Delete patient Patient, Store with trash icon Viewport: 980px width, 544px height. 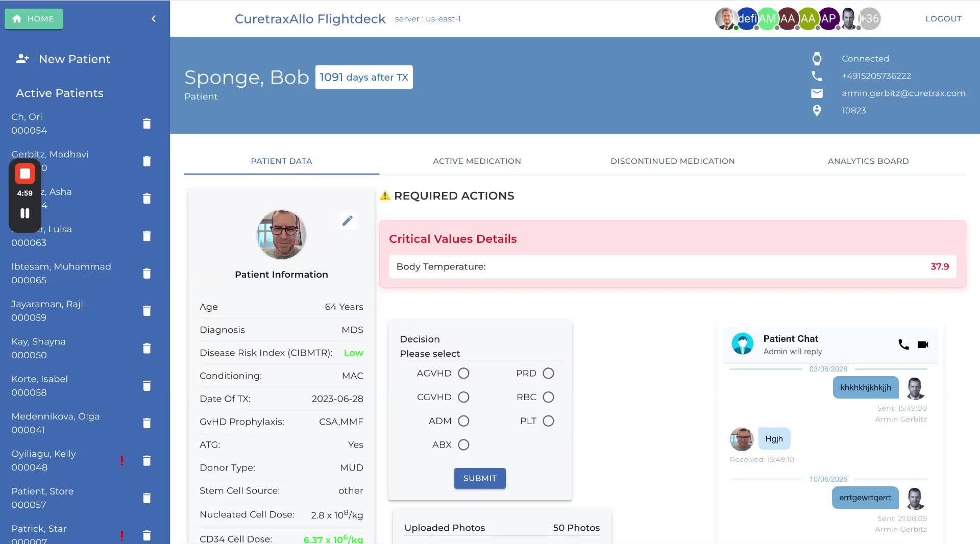pyautogui.click(x=147, y=498)
